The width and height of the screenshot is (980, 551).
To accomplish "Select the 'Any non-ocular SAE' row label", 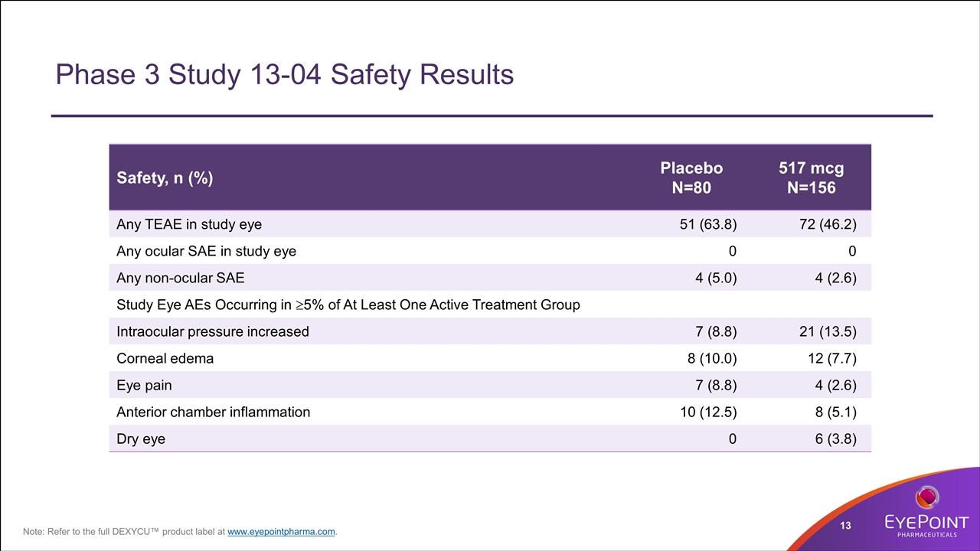I will click(180, 278).
